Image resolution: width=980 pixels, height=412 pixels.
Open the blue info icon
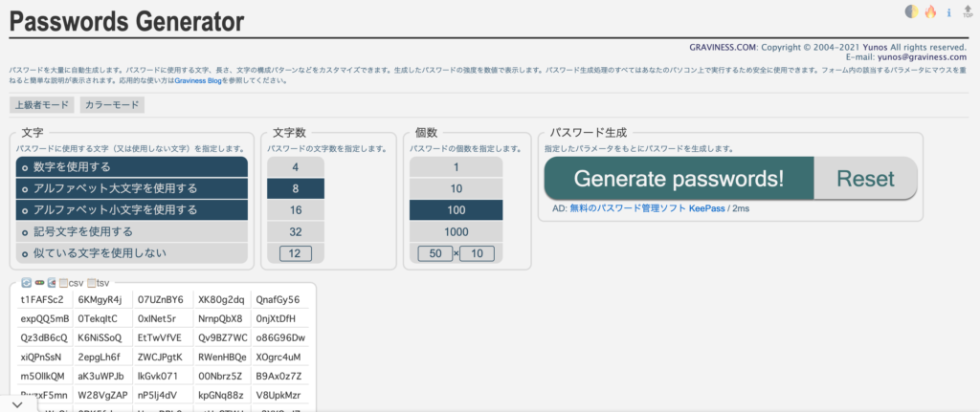(948, 12)
